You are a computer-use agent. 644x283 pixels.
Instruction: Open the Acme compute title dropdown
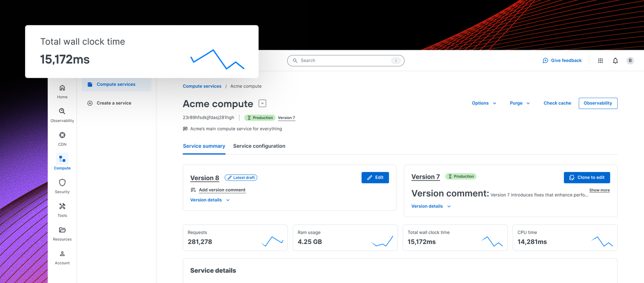pos(263,103)
